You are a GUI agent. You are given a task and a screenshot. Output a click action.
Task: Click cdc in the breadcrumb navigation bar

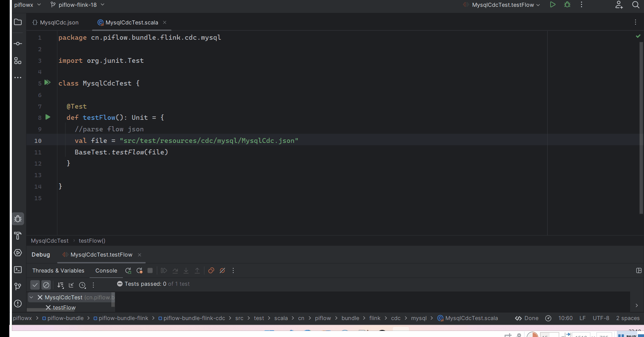(x=395, y=318)
